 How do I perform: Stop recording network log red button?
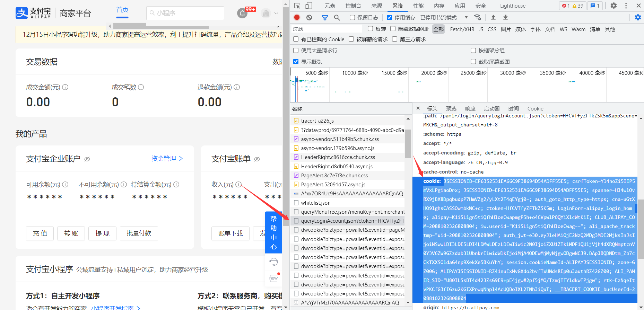(297, 17)
